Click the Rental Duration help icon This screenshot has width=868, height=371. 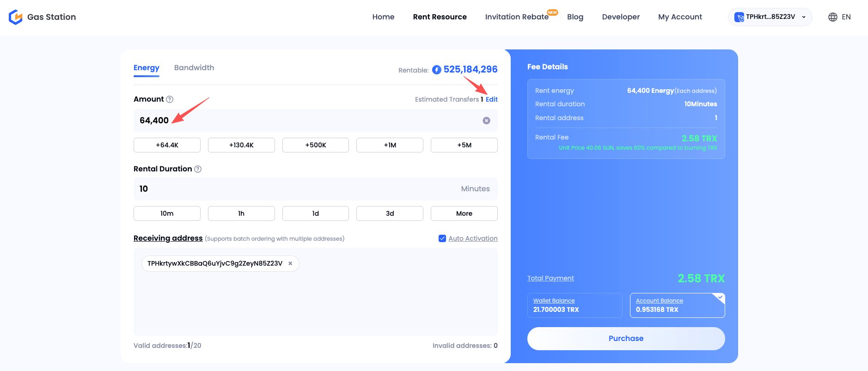[198, 169]
